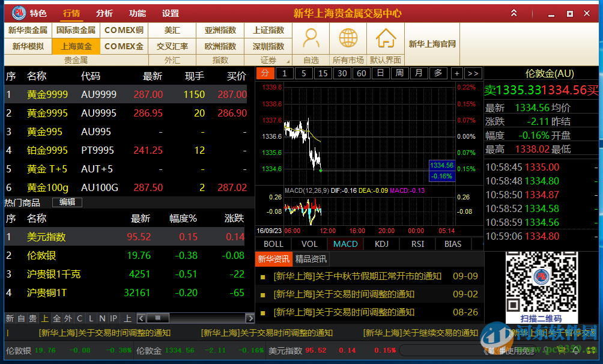Expand more chart periods with the >> arrow
This screenshot has height=364, width=603.
pos(474,73)
